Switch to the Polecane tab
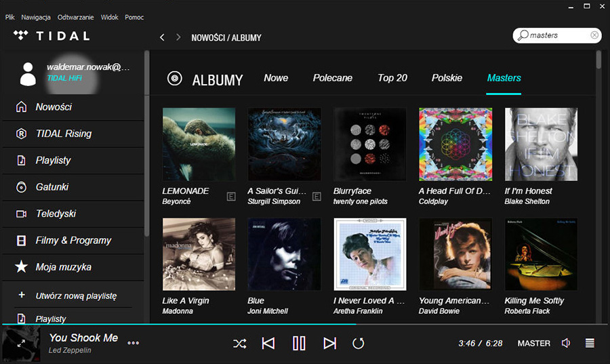The width and height of the screenshot is (610, 364). click(x=333, y=78)
